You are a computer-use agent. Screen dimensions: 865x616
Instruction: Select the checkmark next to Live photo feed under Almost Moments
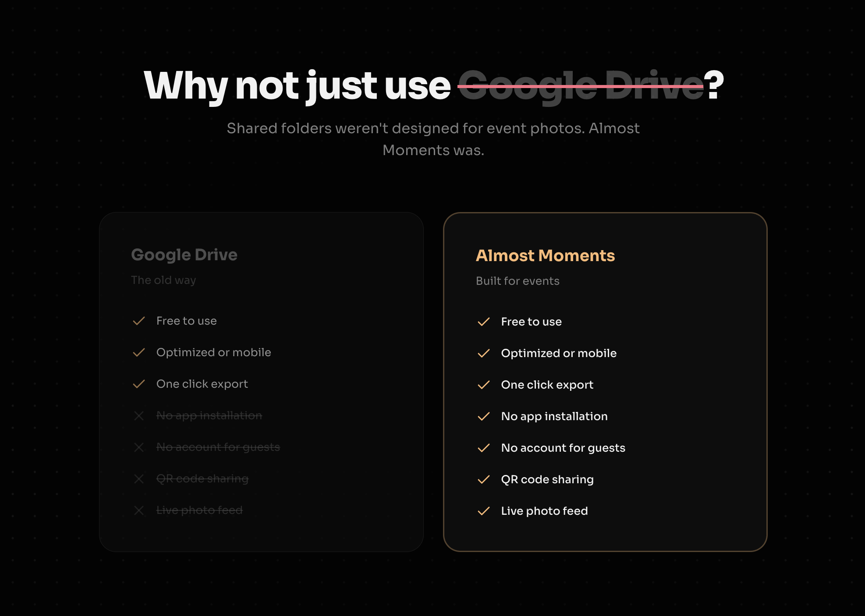tap(484, 511)
